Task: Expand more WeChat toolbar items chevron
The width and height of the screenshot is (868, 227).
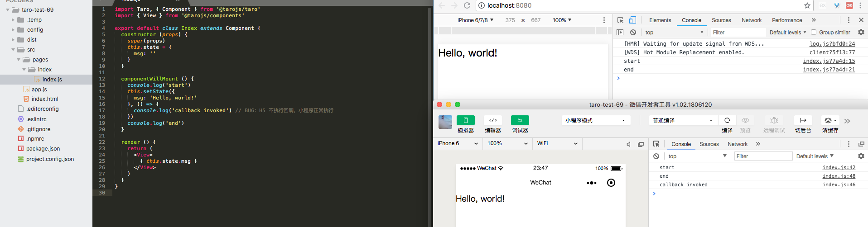Action: tap(847, 121)
